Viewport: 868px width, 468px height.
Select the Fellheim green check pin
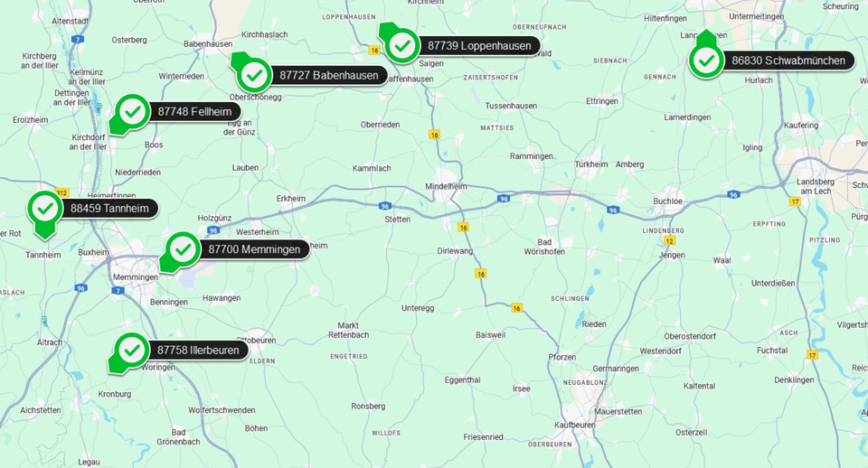pyautogui.click(x=132, y=112)
